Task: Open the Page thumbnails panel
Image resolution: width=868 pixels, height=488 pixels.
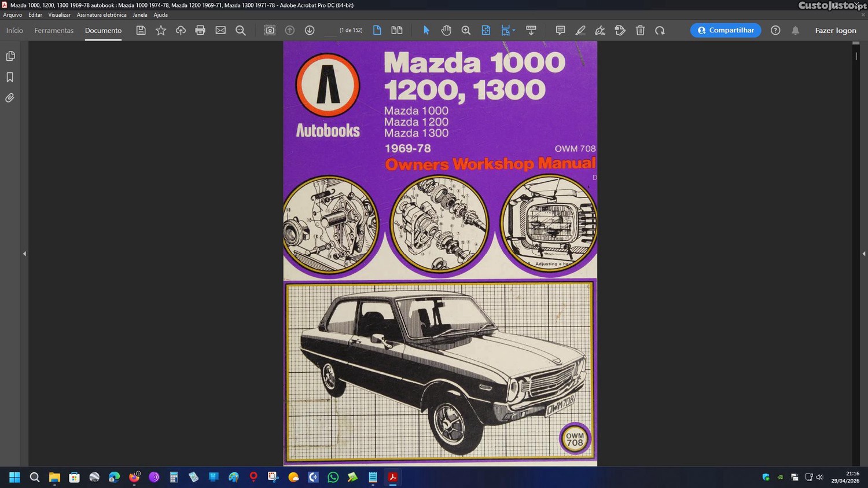Action: 10,56
